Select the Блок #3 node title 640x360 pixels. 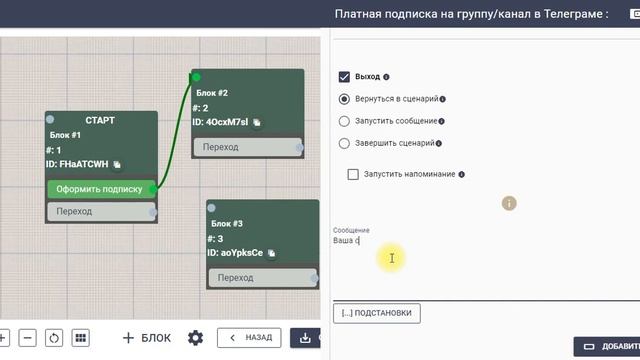coord(227,224)
